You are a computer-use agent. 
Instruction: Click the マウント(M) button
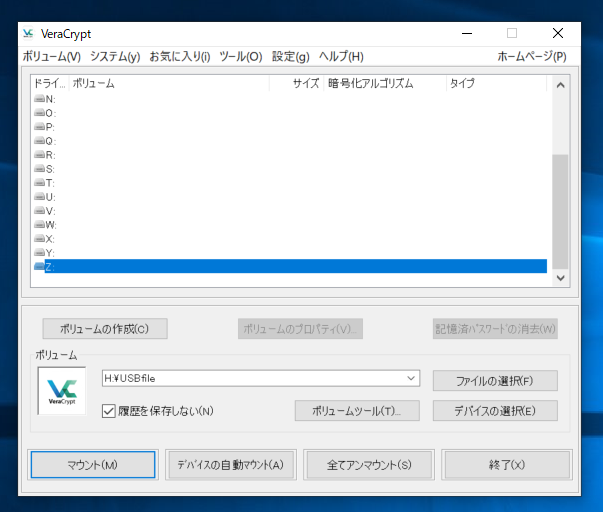(93, 465)
